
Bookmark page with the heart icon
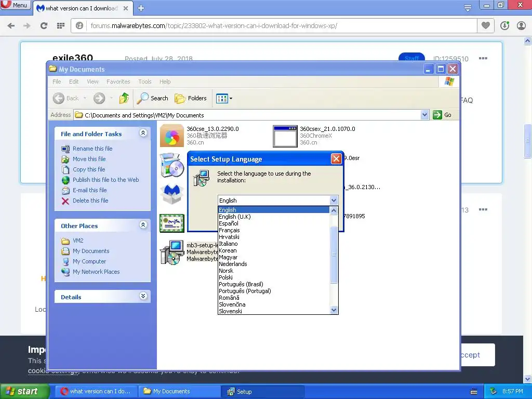click(486, 25)
